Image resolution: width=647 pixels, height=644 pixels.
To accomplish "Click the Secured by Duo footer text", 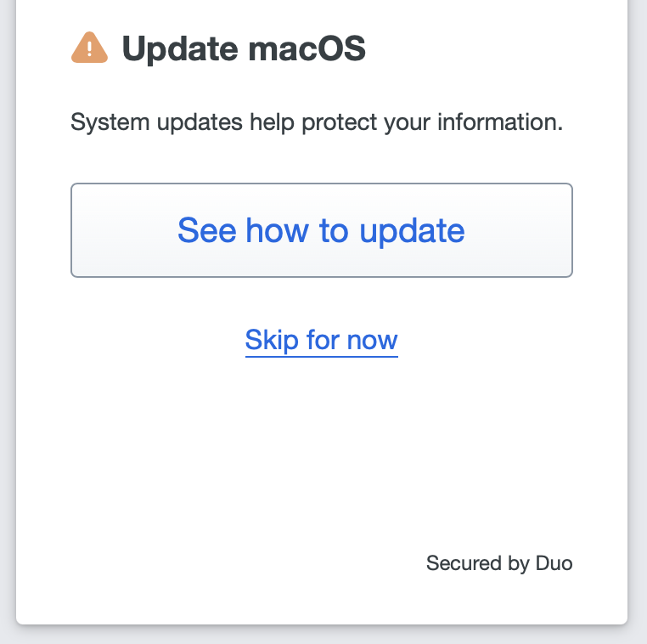I will 499,562.
